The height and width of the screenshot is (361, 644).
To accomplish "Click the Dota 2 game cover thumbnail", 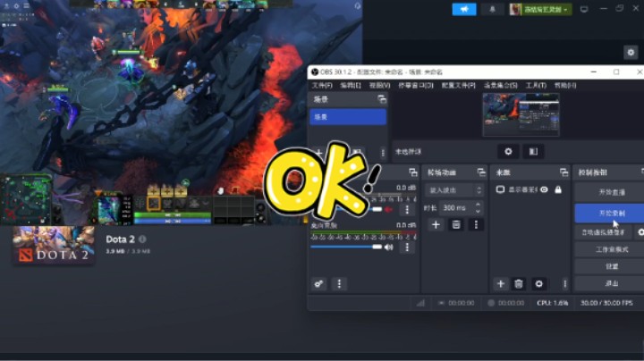I will [x=54, y=245].
